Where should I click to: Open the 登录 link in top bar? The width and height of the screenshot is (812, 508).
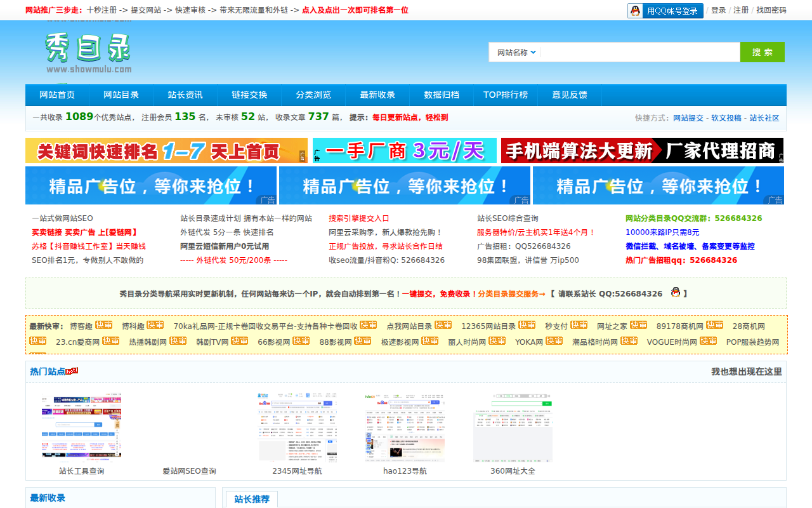(x=718, y=10)
